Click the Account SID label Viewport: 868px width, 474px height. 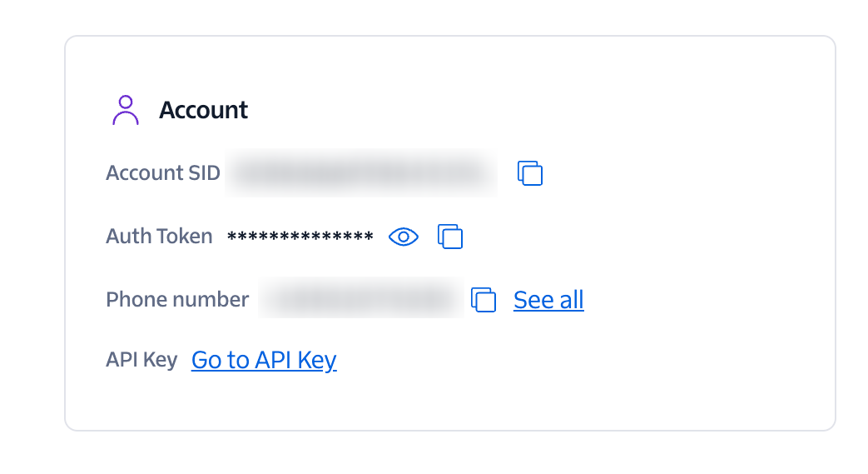163,173
